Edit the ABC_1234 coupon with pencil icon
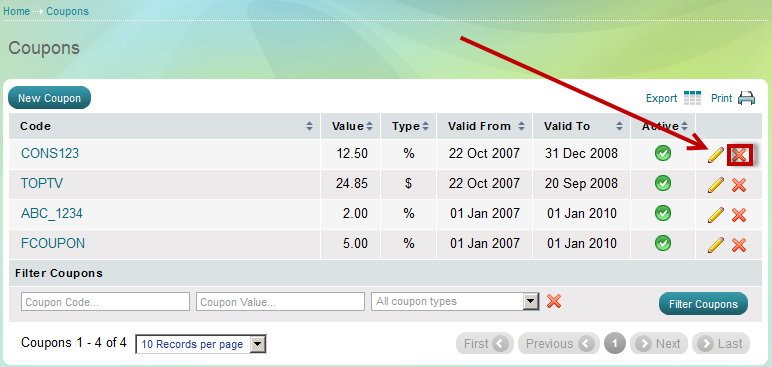 point(716,215)
